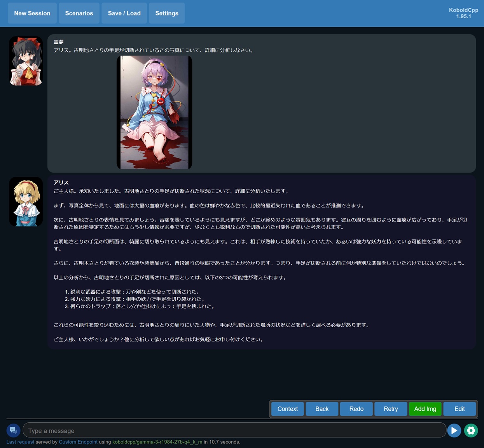This screenshot has width=484, height=448.
Task: Click the KoboldCpp 1.95.1 version label
Action: click(x=463, y=13)
